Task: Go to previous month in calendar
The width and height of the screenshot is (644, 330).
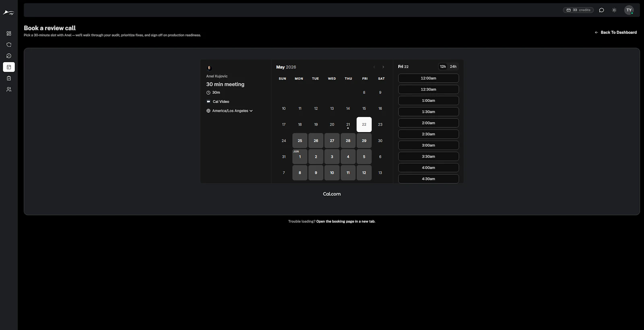Action: tap(374, 67)
